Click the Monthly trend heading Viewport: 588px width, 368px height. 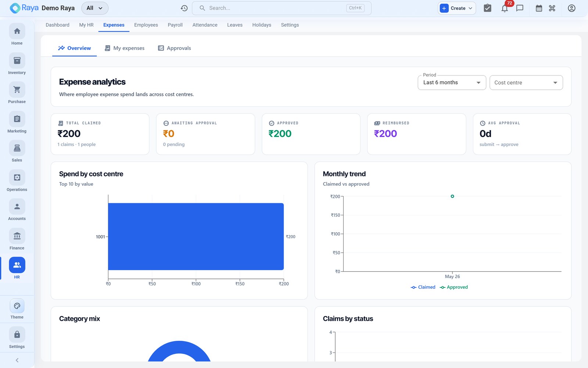(344, 174)
